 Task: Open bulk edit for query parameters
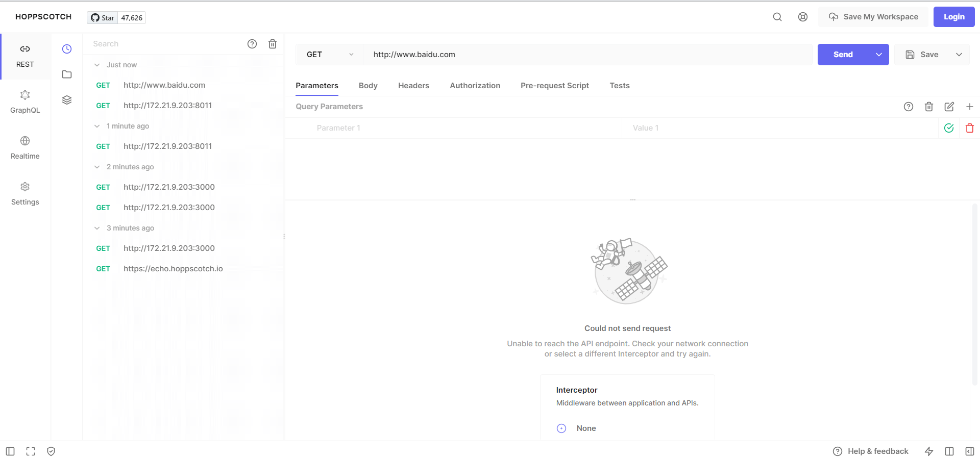949,107
